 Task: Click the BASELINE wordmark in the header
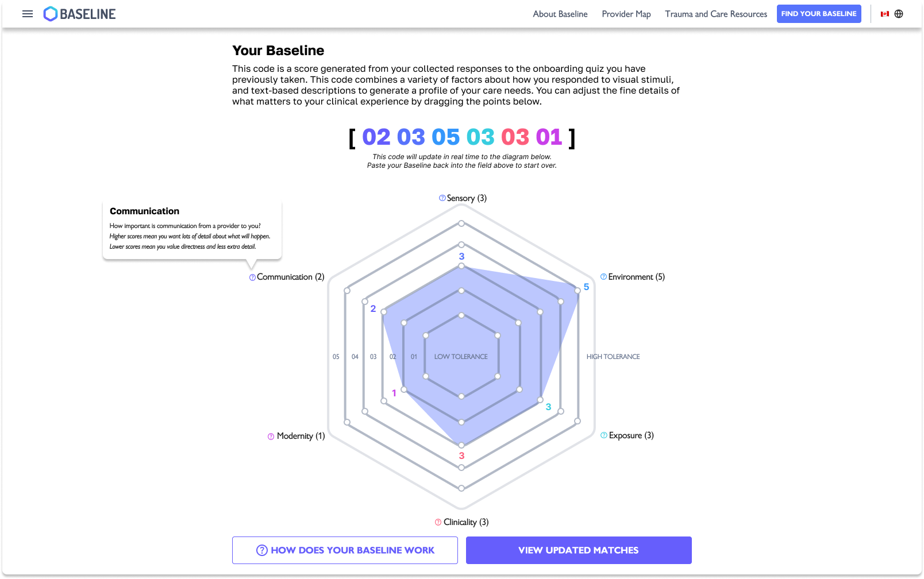point(88,14)
